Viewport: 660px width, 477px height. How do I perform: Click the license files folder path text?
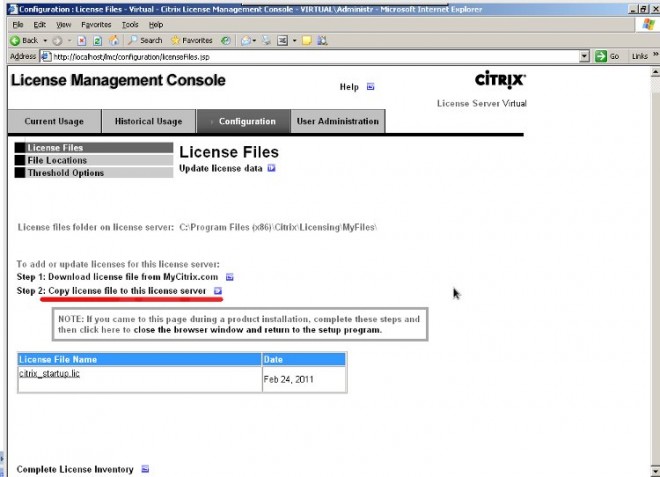point(278,227)
